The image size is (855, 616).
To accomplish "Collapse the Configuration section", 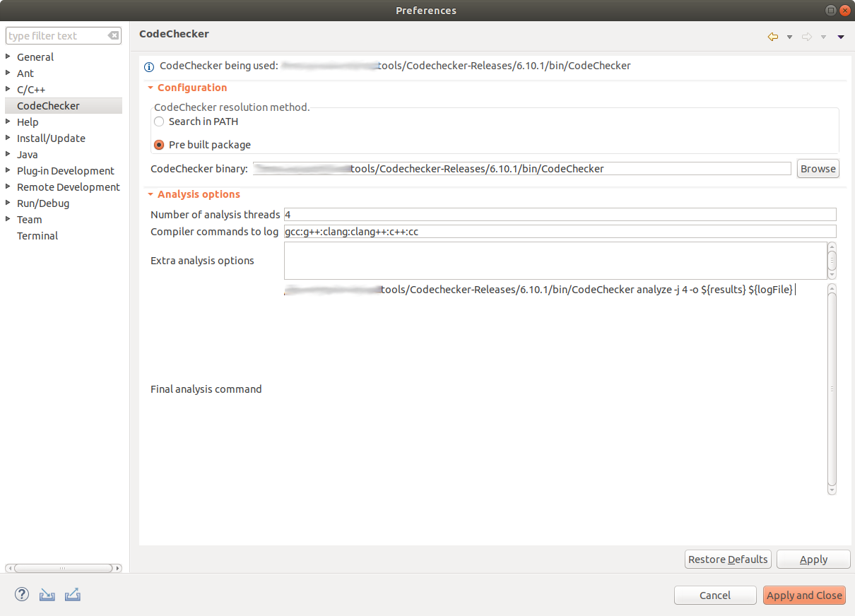I will (151, 88).
